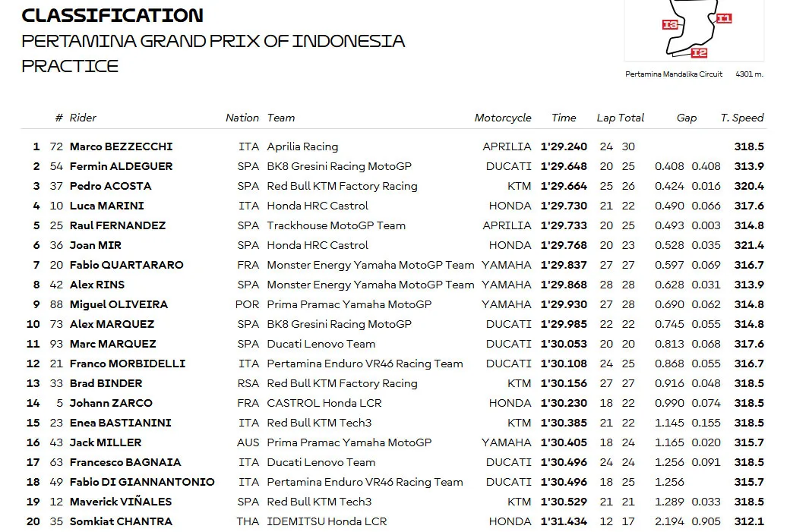Click the fastest lap time 1'29.240
This screenshot has height=532, width=790.
(564, 146)
